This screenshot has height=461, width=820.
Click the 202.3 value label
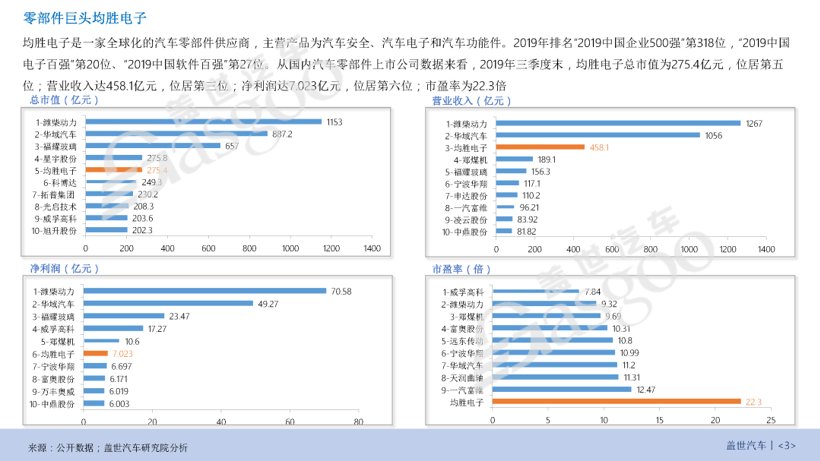click(142, 230)
